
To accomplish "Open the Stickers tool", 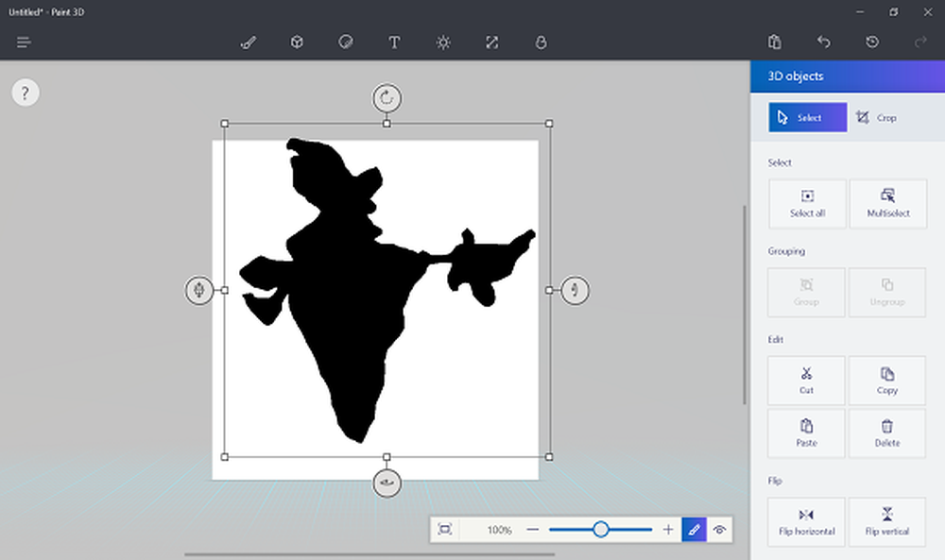I will point(345,42).
